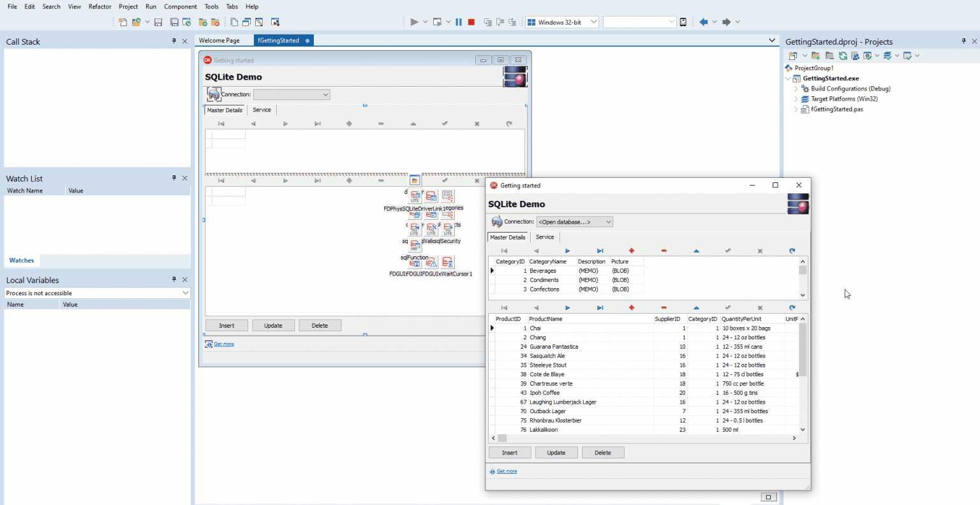Pin the Watch List panel
The height and width of the screenshot is (505, 980).
174,178
